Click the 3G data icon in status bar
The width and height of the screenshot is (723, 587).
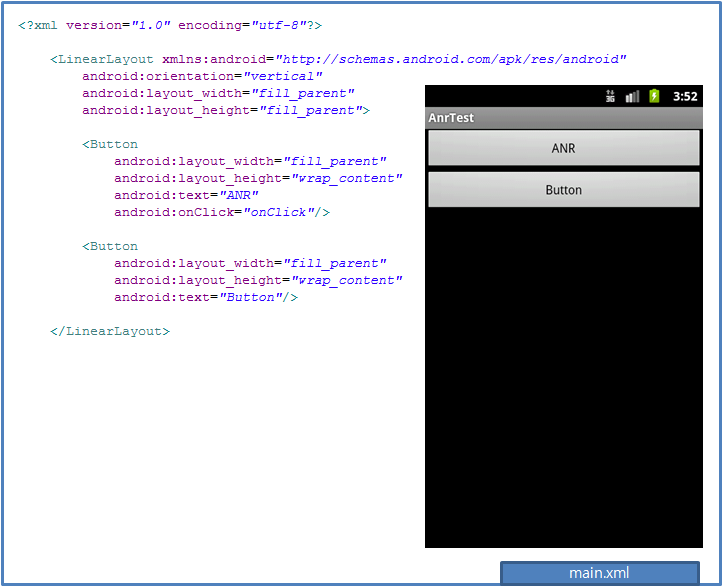tap(610, 96)
